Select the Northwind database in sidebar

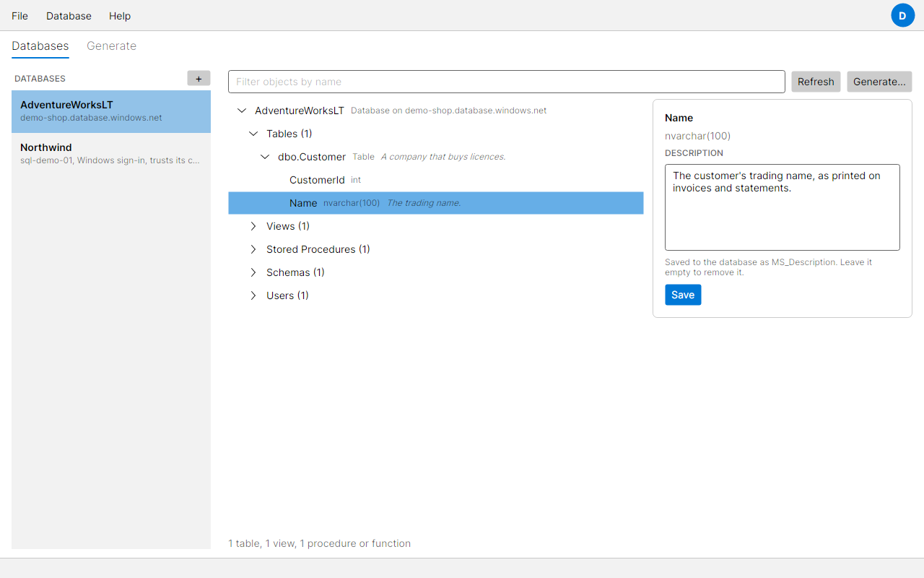[x=111, y=154]
